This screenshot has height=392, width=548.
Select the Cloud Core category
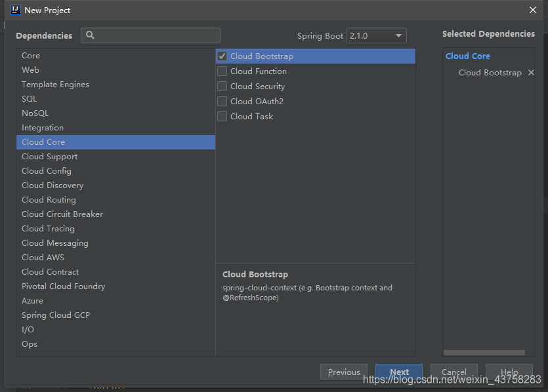coord(116,142)
